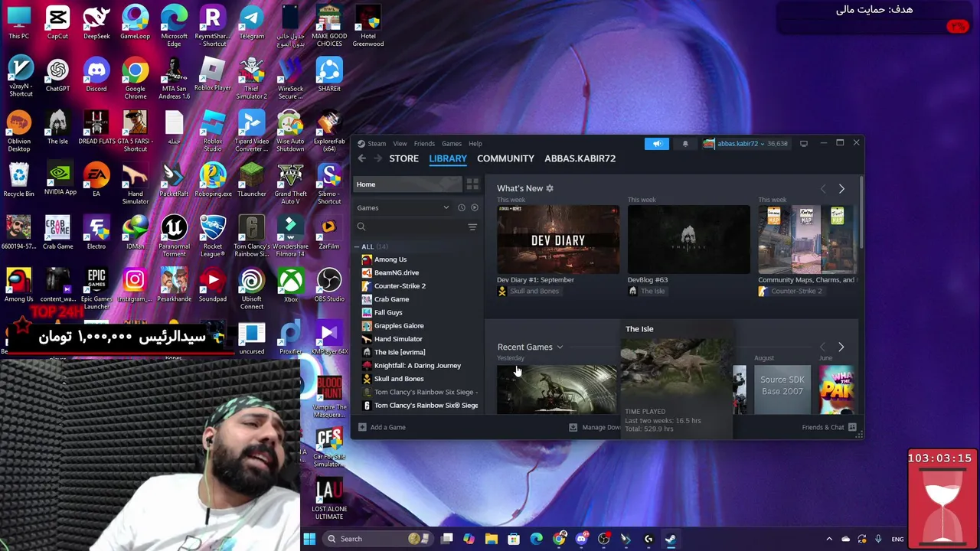Advance Recent Games carousel right arrow
This screenshot has height=551, width=980.
[x=841, y=347]
